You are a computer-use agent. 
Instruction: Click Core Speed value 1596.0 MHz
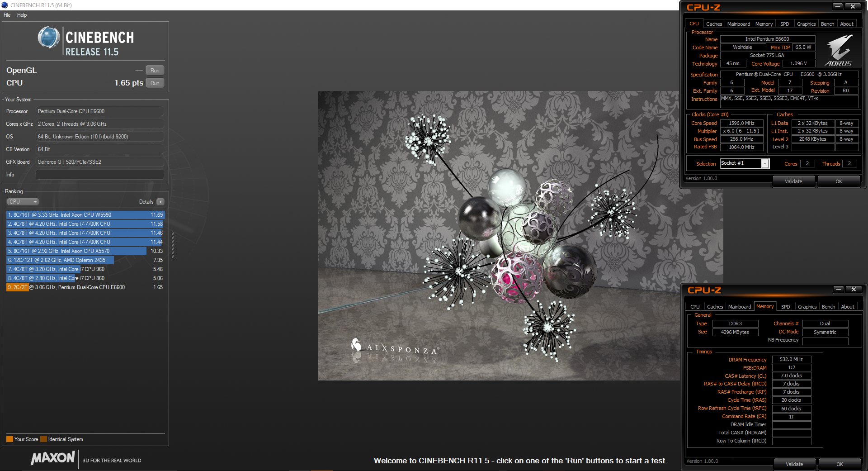741,123
